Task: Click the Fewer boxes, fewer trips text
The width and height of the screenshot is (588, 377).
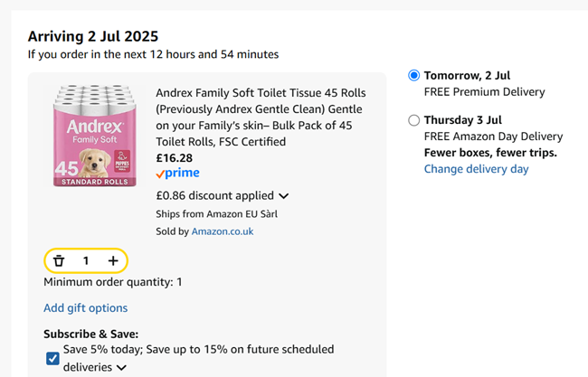Action: (x=490, y=153)
